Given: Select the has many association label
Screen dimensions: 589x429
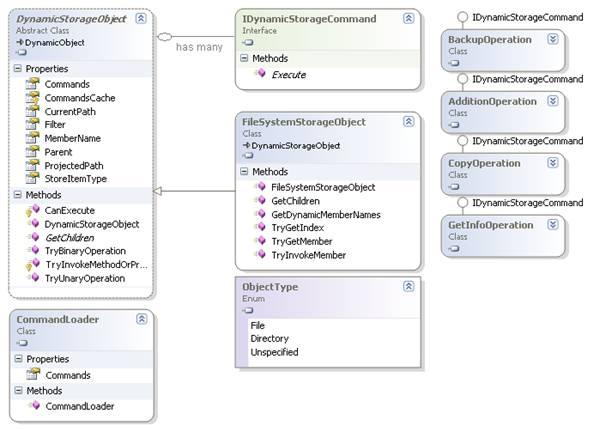Looking at the screenshot, I should coord(199,47).
